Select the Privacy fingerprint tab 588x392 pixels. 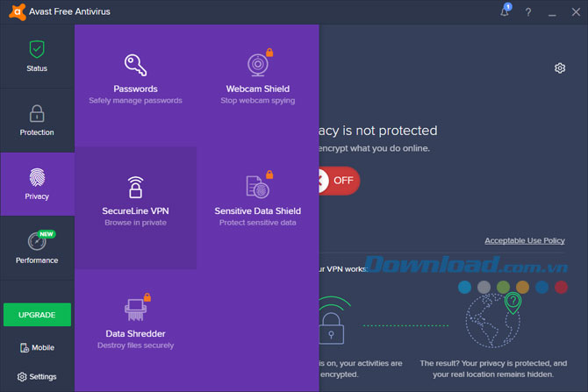click(37, 184)
